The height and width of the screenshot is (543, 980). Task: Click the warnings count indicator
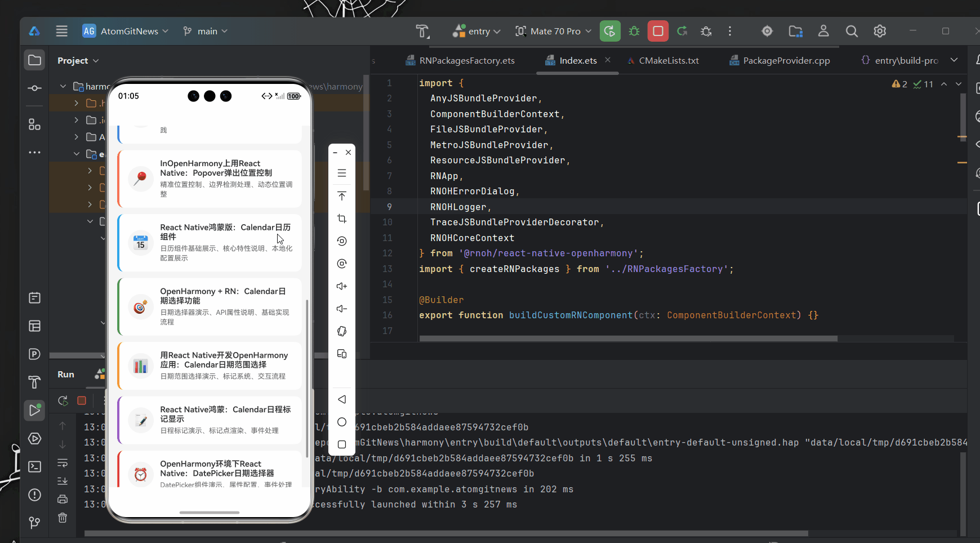pyautogui.click(x=899, y=84)
